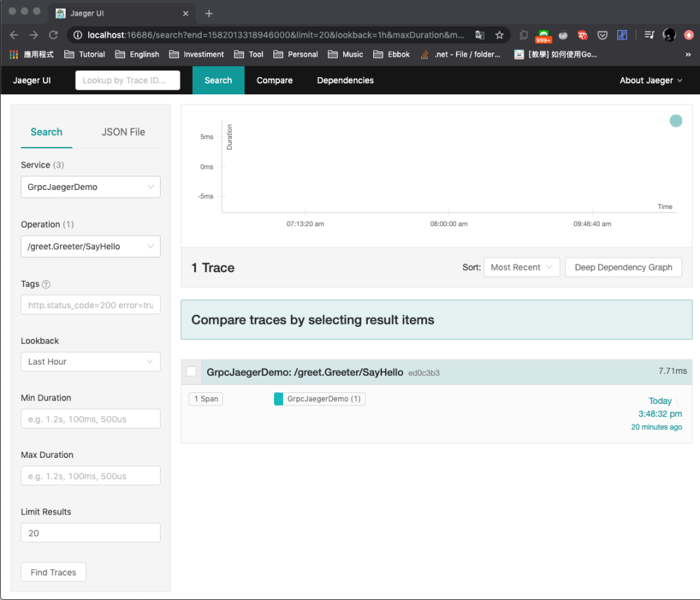Focus the Min Duration input
Screen dimensions: 700x600
coord(91,419)
